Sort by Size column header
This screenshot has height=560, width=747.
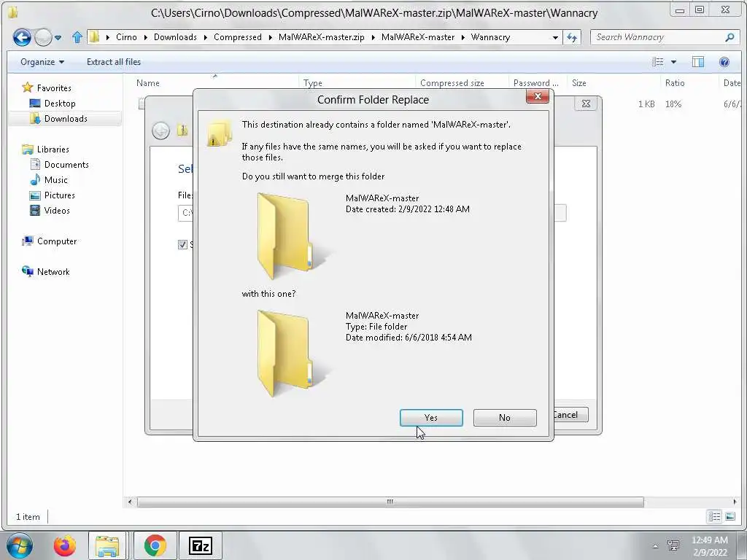[578, 83]
